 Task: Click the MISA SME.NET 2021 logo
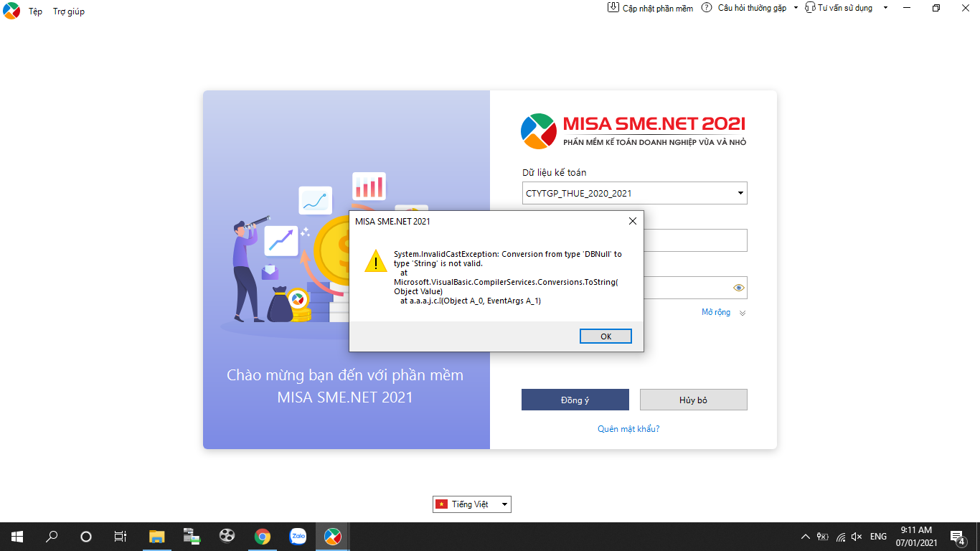tap(633, 131)
